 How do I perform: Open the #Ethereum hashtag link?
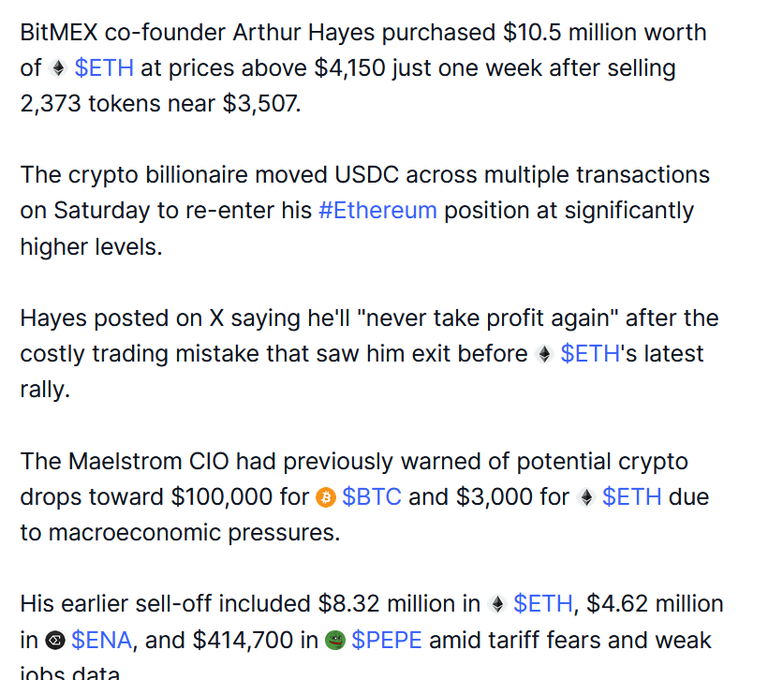[378, 211]
